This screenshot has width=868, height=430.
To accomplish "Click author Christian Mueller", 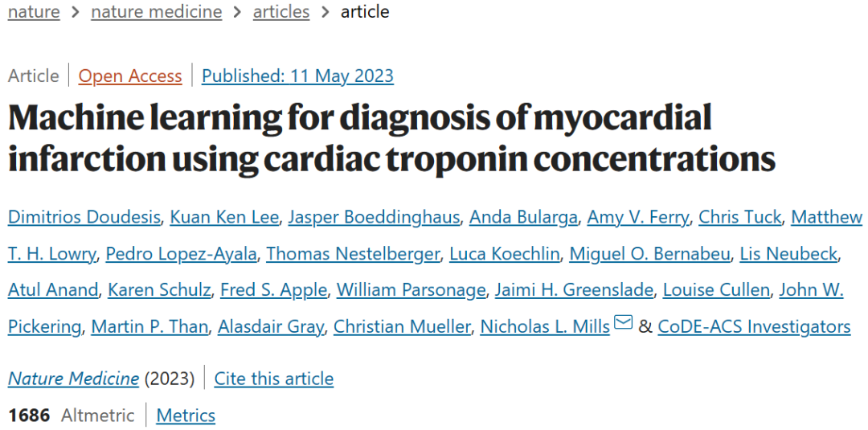I will (402, 327).
